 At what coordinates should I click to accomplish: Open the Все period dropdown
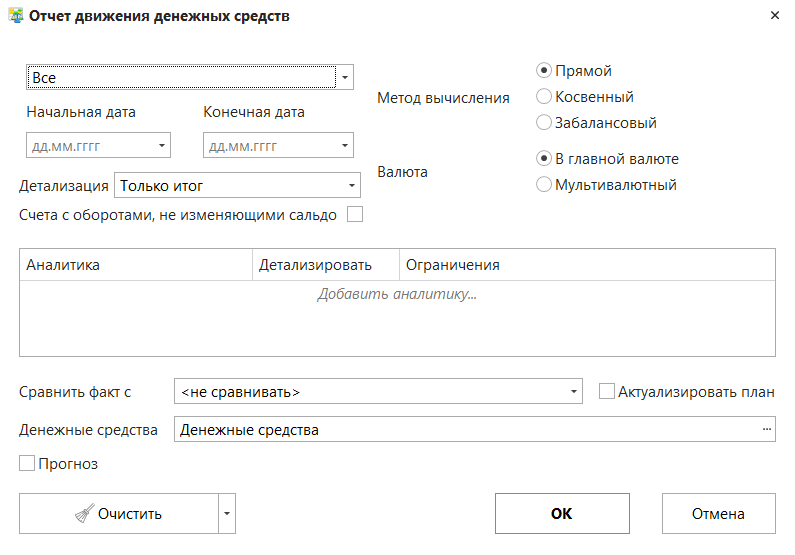[x=344, y=77]
